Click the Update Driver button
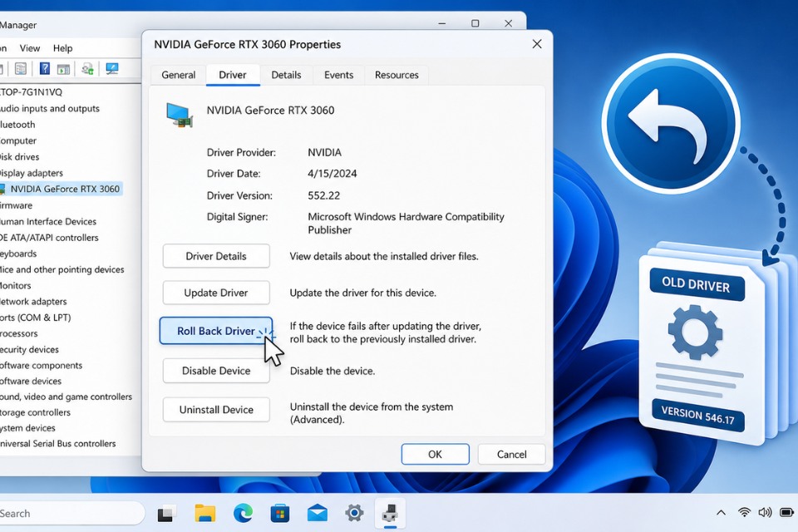Viewport: 798px width, 532px height. point(216,293)
